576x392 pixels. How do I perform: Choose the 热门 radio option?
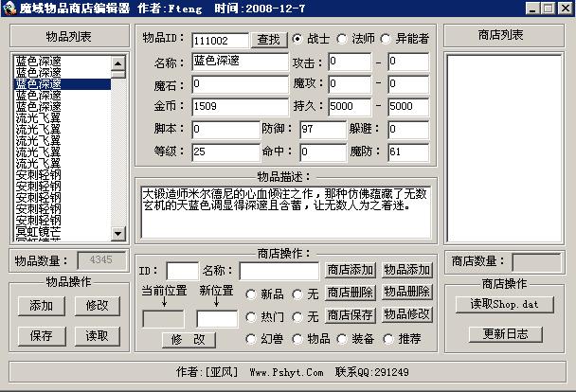[251, 316]
